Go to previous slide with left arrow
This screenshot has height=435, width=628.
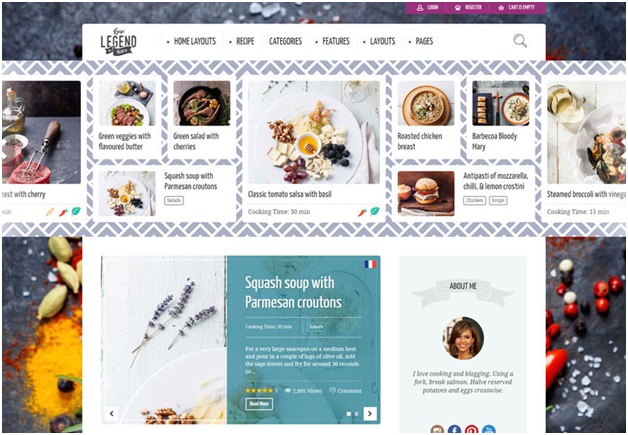pos(112,413)
